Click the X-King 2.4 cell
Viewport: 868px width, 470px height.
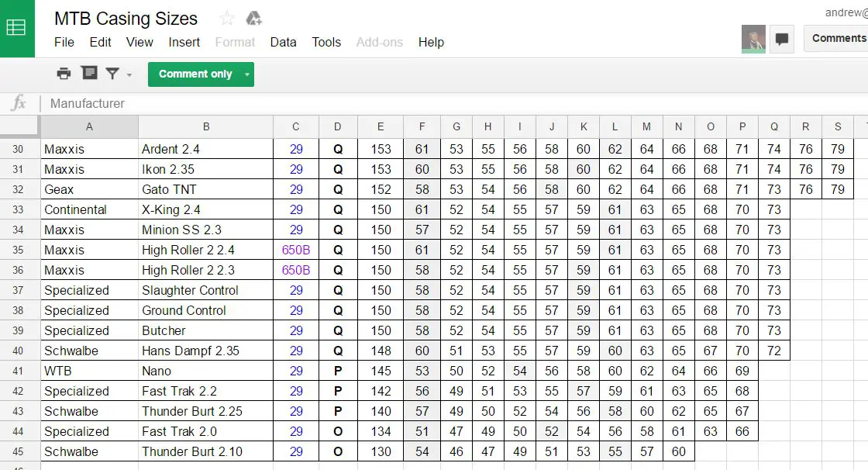(206, 209)
